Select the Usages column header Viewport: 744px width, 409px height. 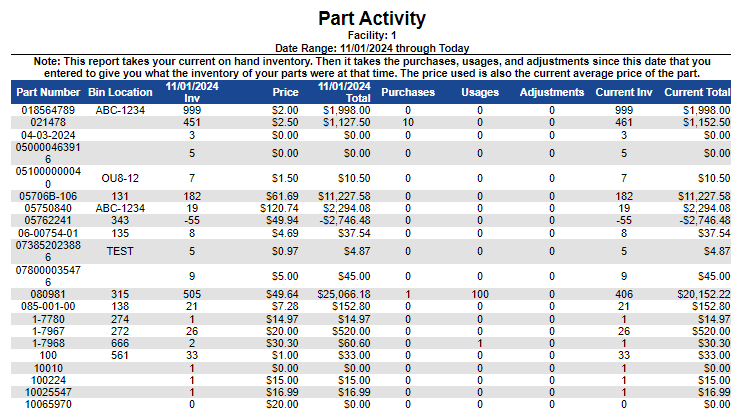(480, 92)
